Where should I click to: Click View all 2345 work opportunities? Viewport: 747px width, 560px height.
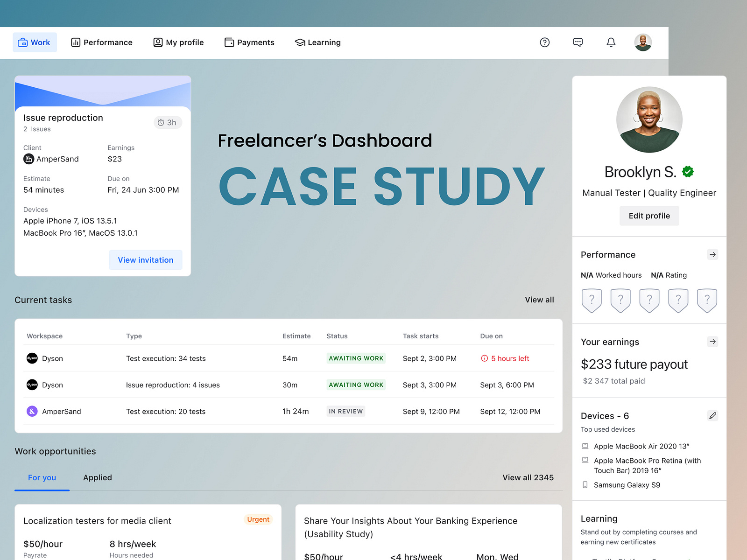tap(528, 478)
